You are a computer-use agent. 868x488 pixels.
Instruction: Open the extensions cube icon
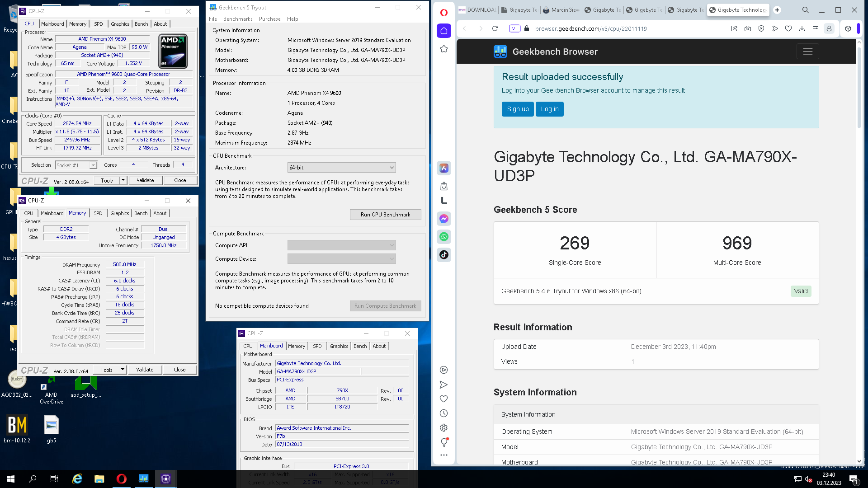[x=848, y=28]
